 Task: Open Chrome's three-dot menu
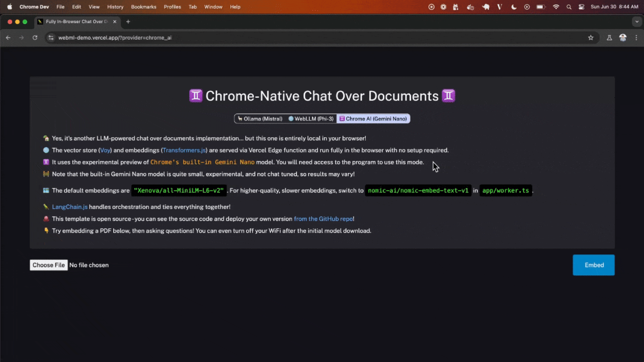point(636,37)
